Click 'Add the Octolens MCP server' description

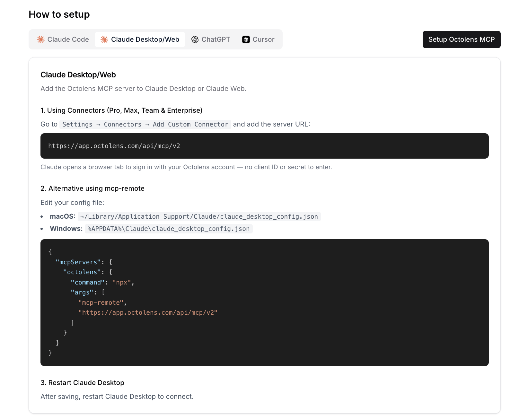[x=144, y=89]
